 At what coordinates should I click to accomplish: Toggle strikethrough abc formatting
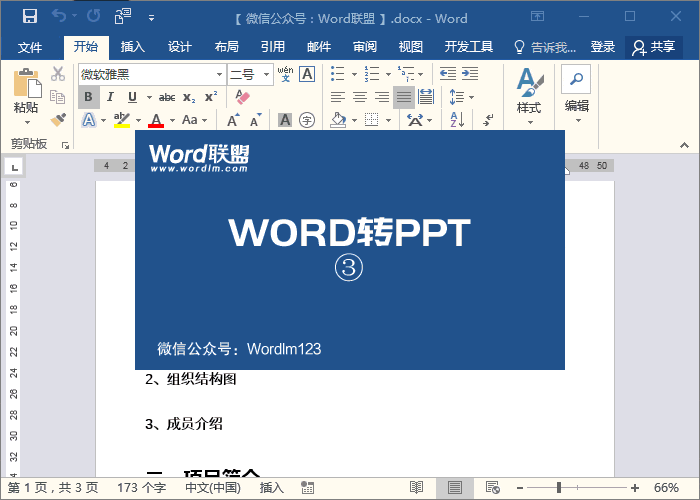(167, 97)
